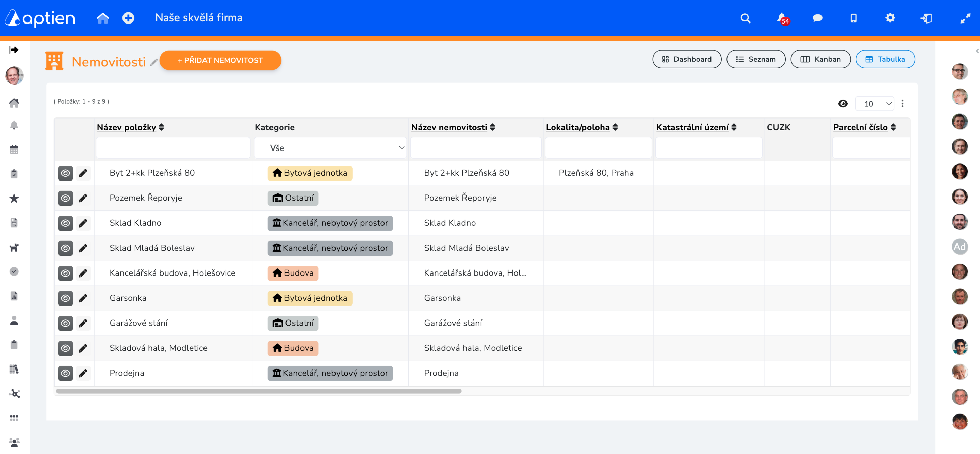View Byt 2+kk Plzeňská 80 eye button
Viewport: 980px width, 454px height.
click(65, 173)
